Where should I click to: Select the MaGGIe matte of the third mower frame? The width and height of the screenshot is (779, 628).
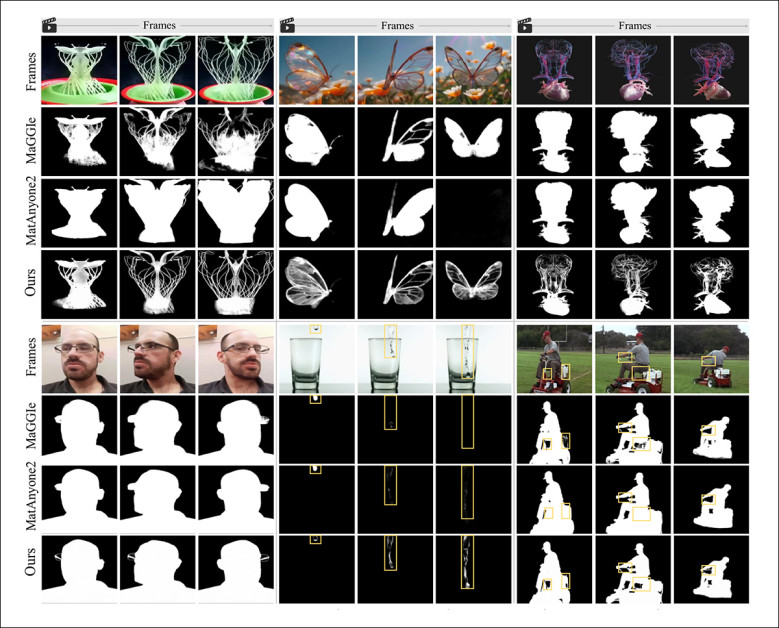click(711, 429)
